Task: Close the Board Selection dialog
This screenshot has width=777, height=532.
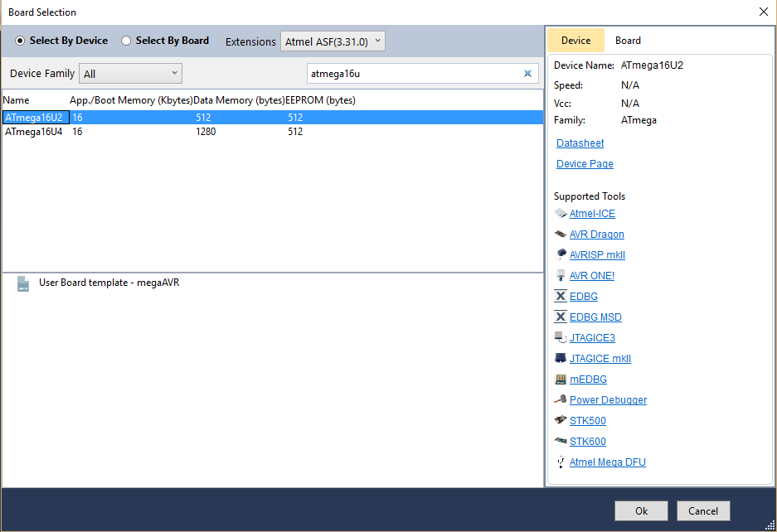Action: pyautogui.click(x=764, y=12)
